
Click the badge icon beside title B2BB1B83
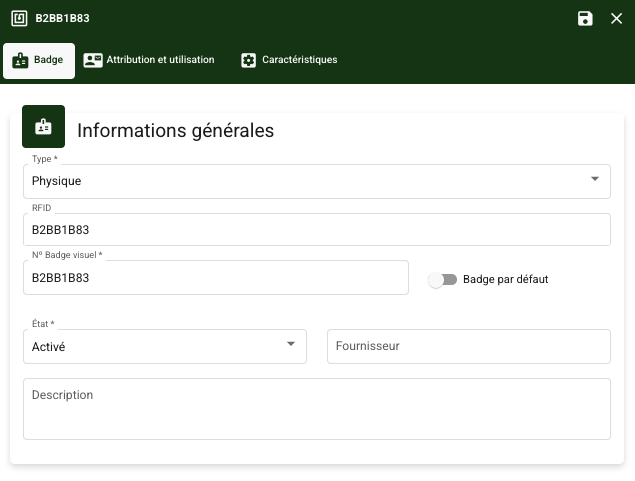[x=19, y=18]
